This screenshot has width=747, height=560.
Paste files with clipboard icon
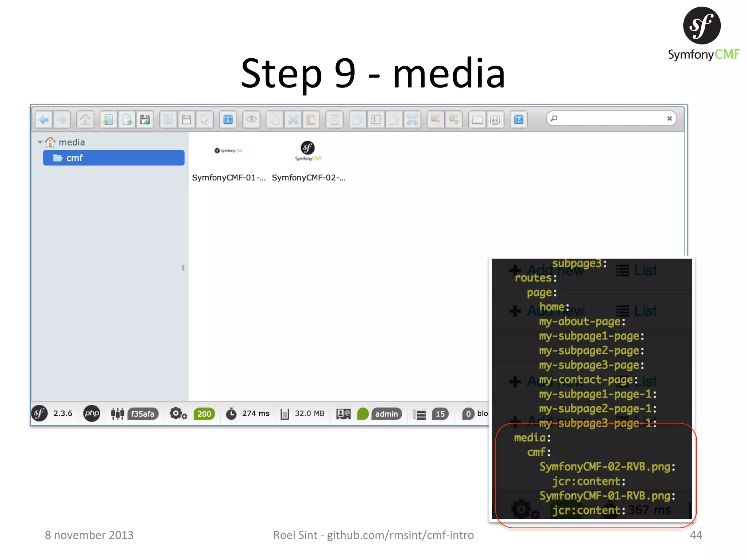click(311, 120)
